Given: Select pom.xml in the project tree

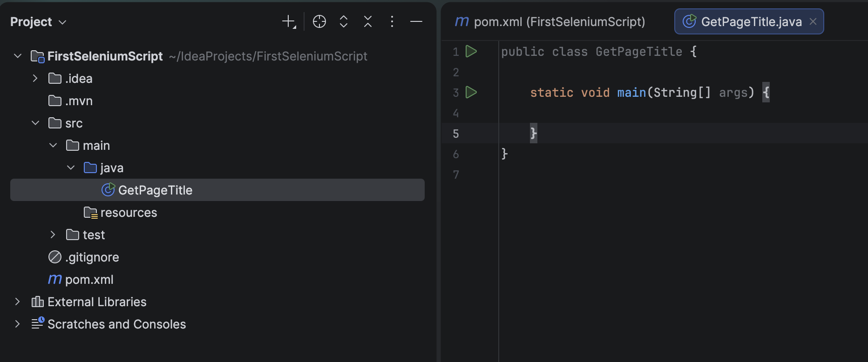Looking at the screenshot, I should [x=89, y=280].
